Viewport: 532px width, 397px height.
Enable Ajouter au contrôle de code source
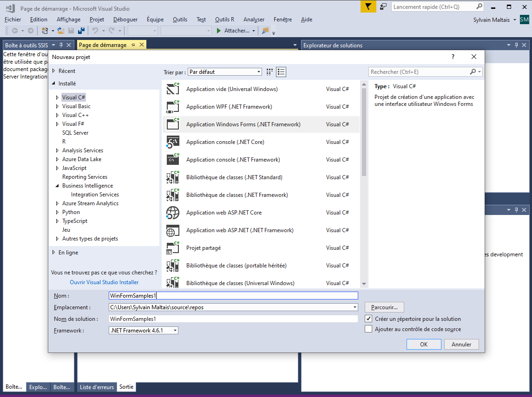pyautogui.click(x=368, y=329)
